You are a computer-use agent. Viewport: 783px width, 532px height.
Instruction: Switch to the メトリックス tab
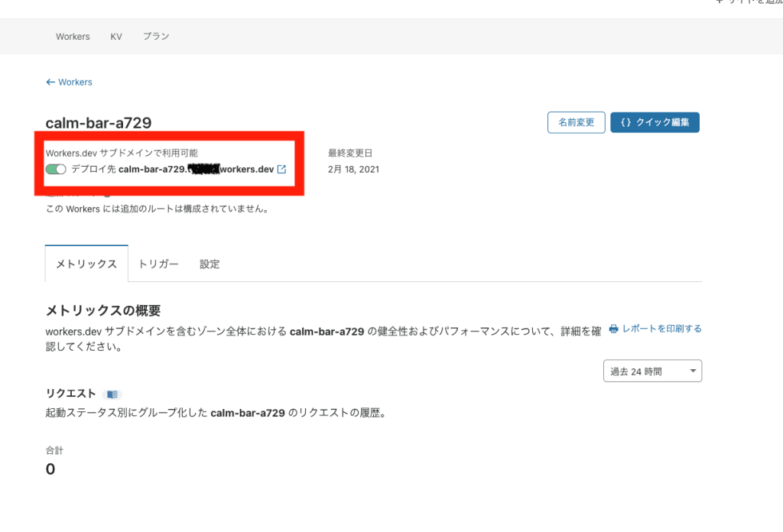tap(86, 264)
